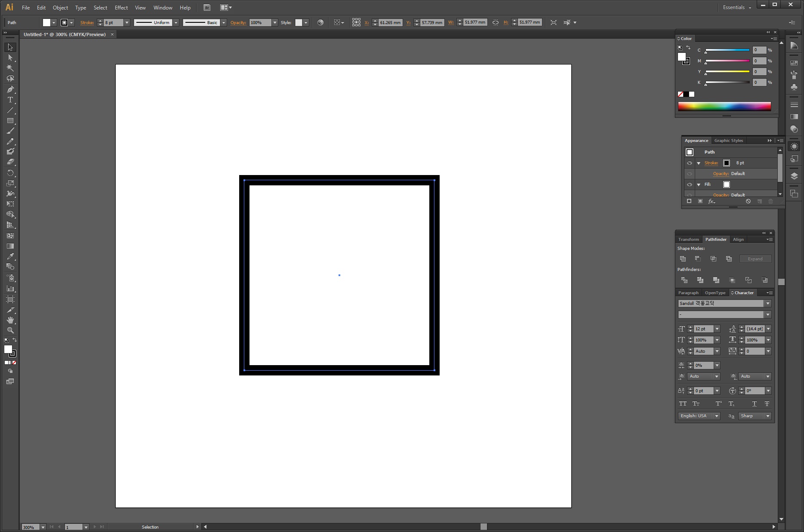Viewport: 804px width, 532px height.
Task: Select the Lasso tool
Action: [10, 79]
